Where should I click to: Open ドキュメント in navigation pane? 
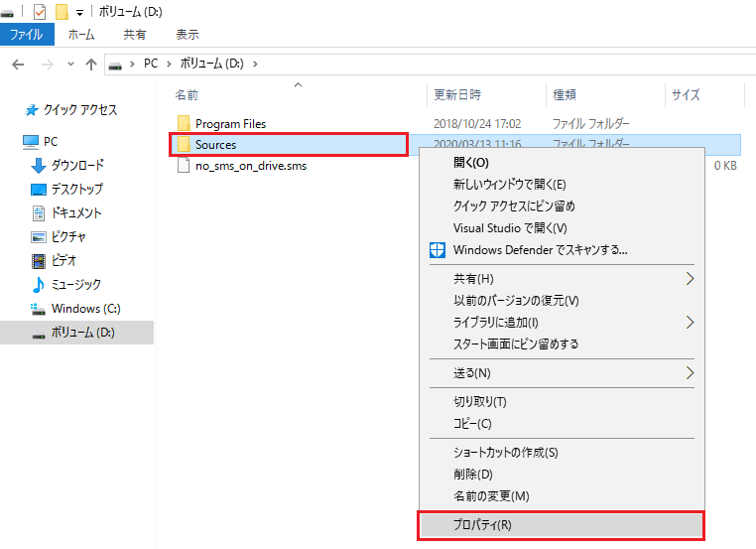(66, 212)
